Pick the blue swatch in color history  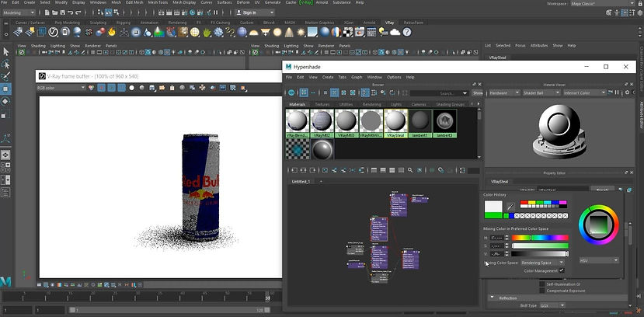click(511, 215)
